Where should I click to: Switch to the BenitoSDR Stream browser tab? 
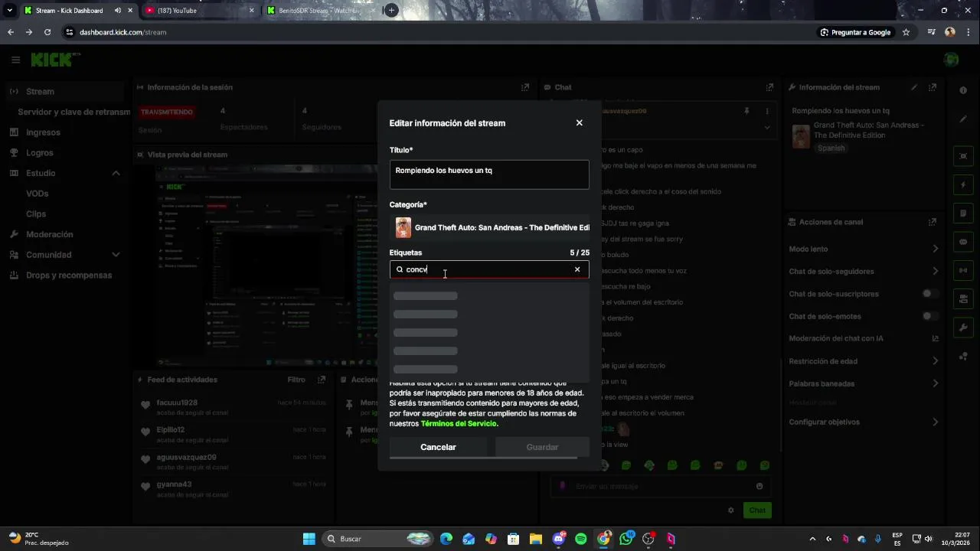pyautogui.click(x=322, y=11)
